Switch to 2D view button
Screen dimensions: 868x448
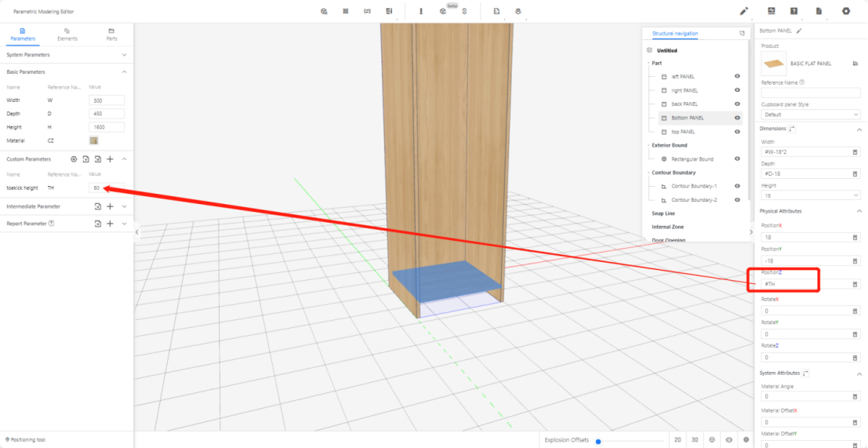677,440
